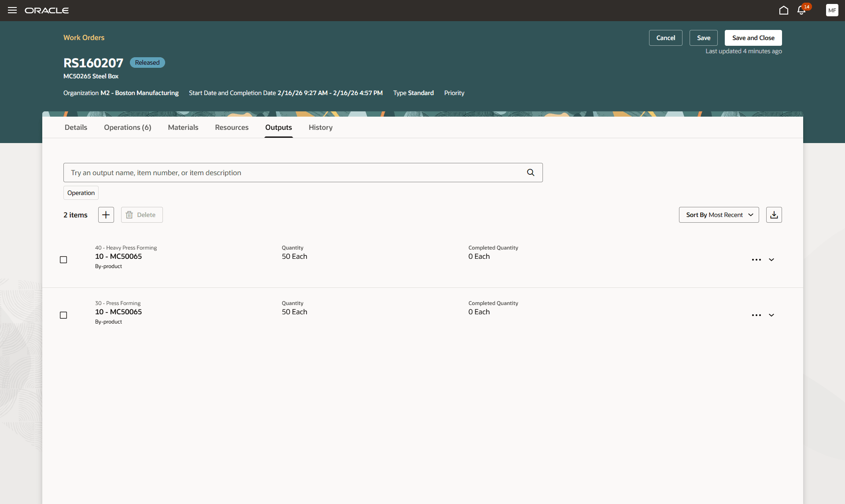Follow the Work Orders breadcrumb link
The width and height of the screenshot is (845, 504).
click(84, 37)
